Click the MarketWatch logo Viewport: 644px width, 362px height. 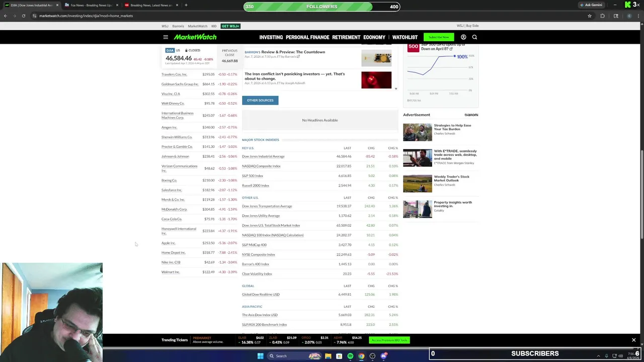(x=195, y=37)
